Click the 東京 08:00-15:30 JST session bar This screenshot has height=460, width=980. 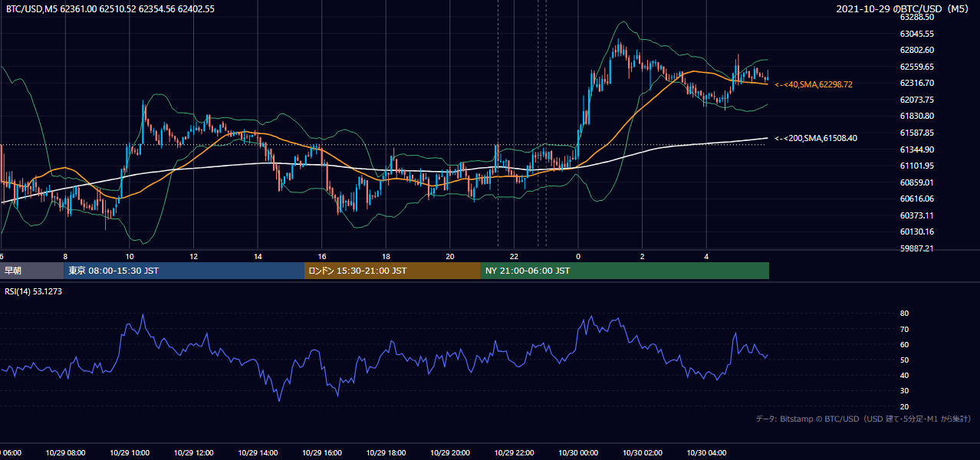click(184, 271)
